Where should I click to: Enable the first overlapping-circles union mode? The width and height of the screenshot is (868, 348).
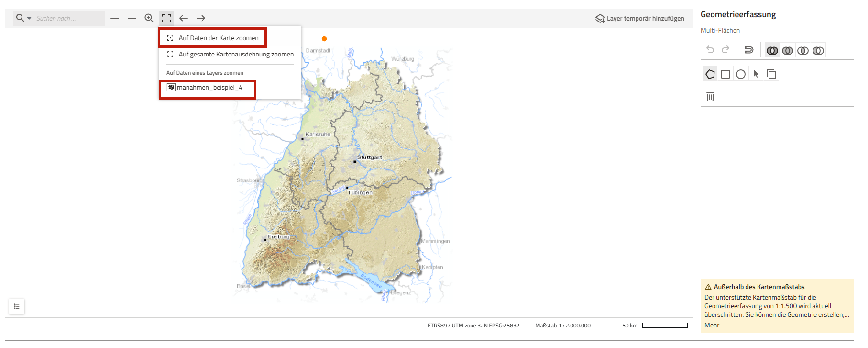(772, 50)
